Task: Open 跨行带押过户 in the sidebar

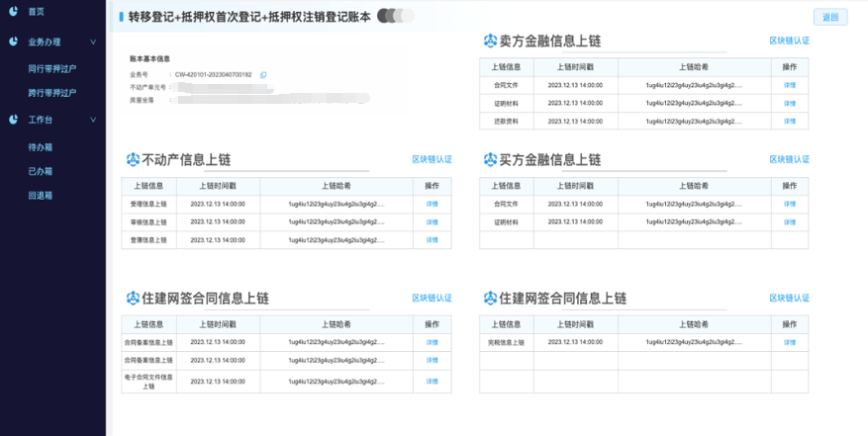Action: [52, 93]
